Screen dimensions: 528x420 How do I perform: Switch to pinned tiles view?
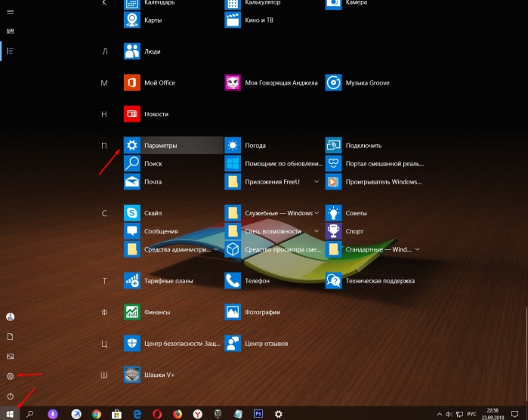click(10, 31)
